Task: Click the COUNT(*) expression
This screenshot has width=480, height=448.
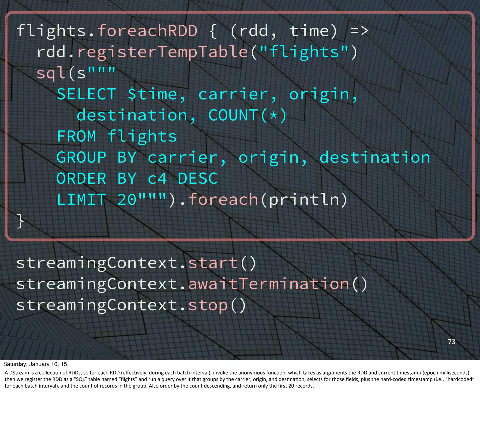Action: pos(247,115)
